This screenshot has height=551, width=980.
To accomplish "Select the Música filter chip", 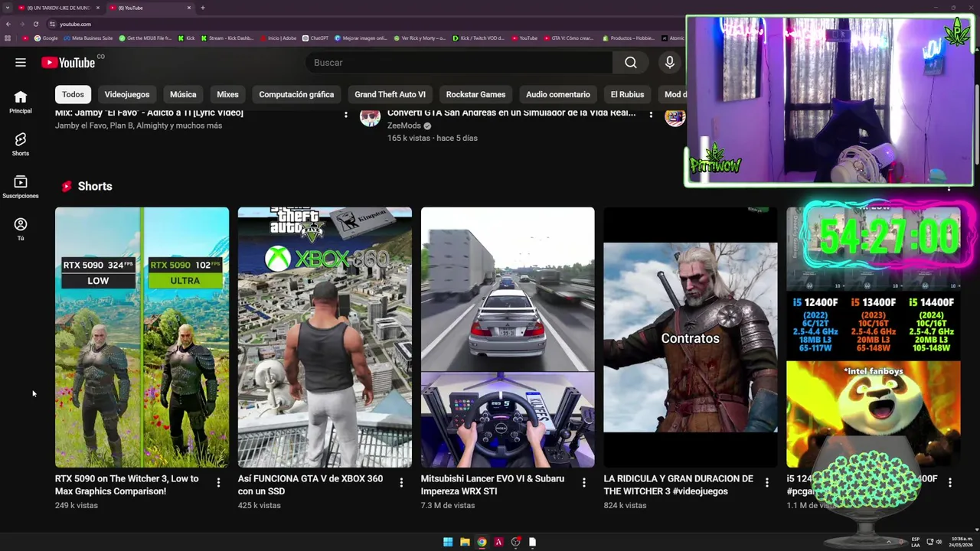I will pyautogui.click(x=183, y=94).
